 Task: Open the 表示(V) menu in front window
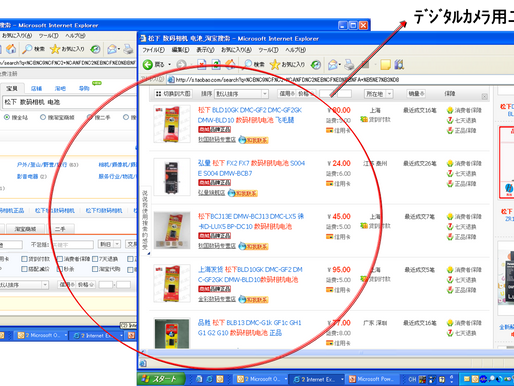pyautogui.click(x=205, y=50)
